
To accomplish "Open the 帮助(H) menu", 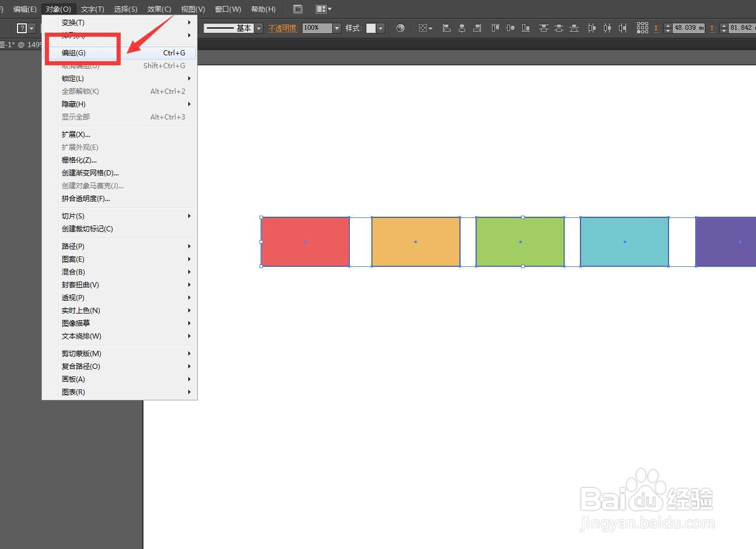I will [x=263, y=9].
